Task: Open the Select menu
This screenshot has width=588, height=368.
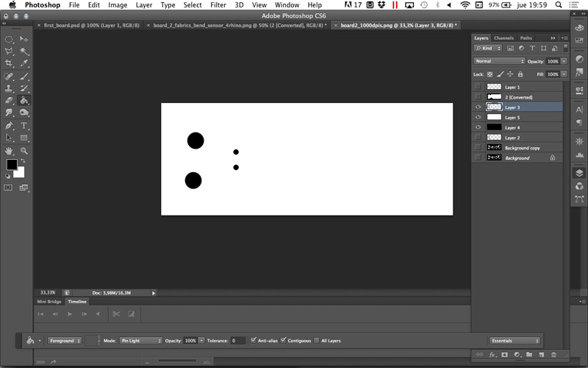Action: [x=193, y=5]
